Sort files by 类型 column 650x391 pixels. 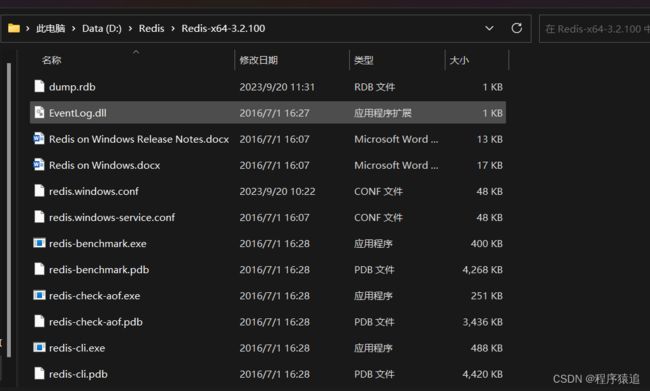pyautogui.click(x=364, y=60)
